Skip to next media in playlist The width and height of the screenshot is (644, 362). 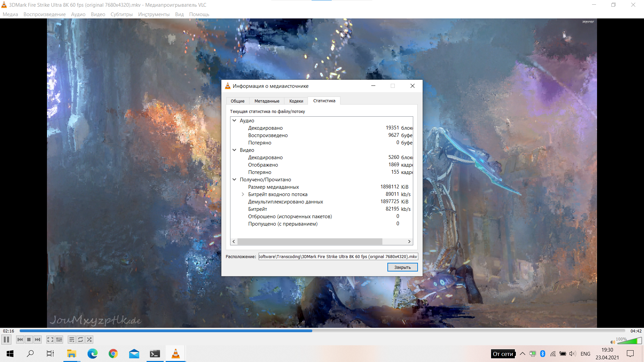38,340
